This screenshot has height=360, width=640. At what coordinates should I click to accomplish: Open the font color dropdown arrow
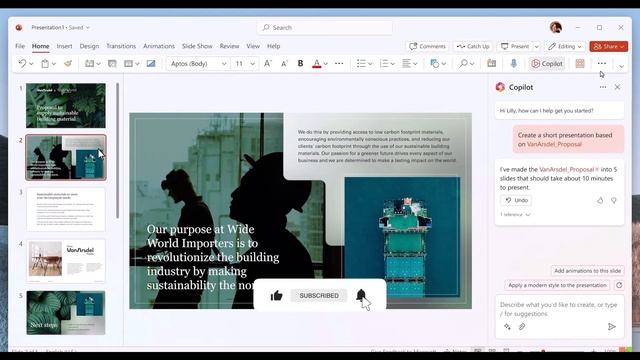tap(326, 64)
